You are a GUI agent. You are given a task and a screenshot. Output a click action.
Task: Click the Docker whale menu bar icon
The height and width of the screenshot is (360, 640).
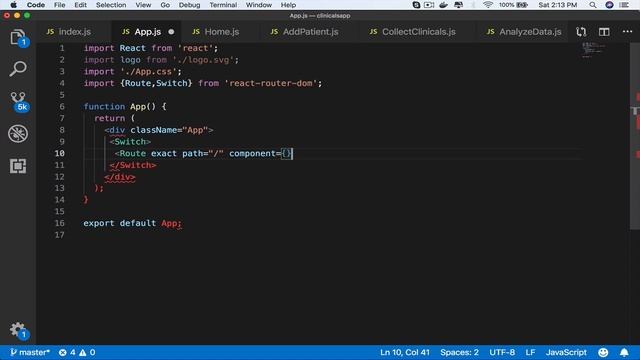443,5
